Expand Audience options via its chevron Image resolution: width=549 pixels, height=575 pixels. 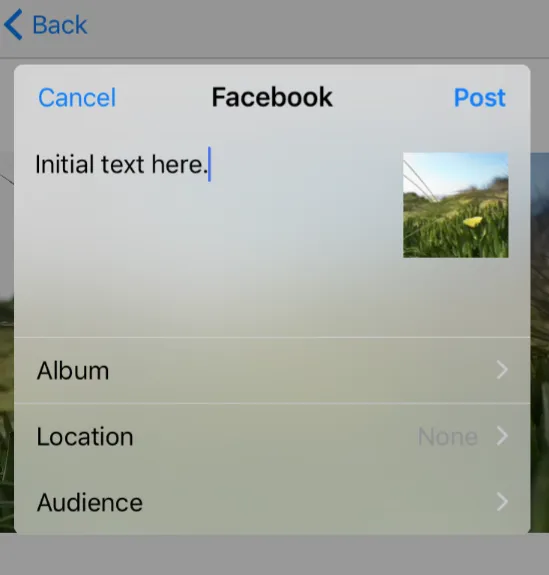502,502
